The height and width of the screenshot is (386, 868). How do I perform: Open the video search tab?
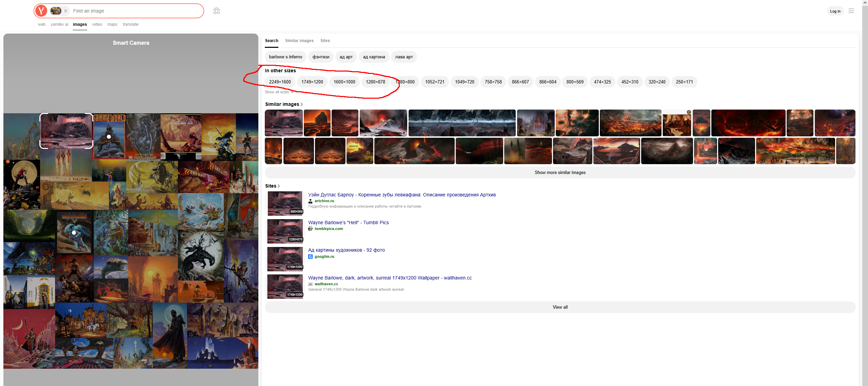[97, 24]
